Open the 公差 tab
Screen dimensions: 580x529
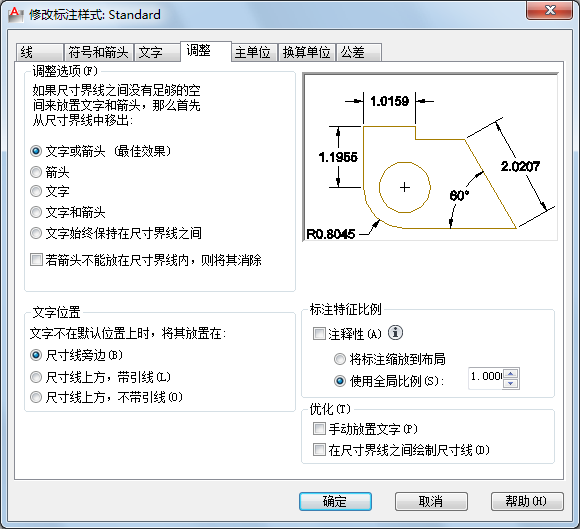click(x=358, y=52)
